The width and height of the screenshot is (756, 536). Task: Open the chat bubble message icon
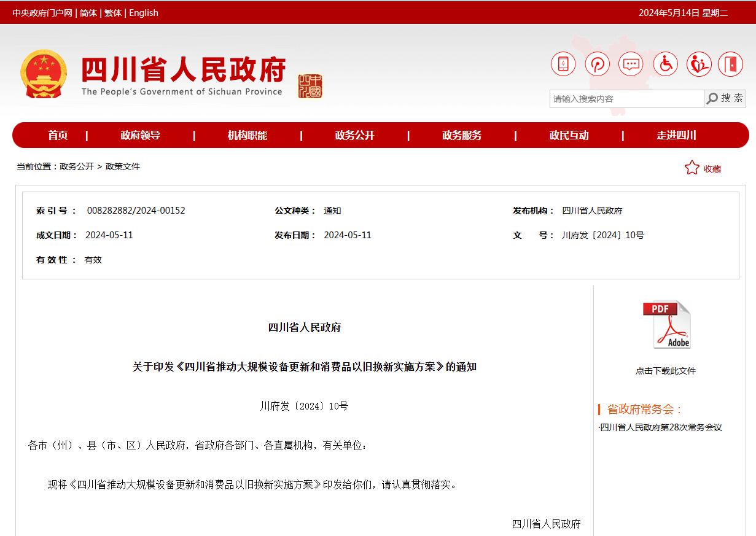(x=631, y=64)
